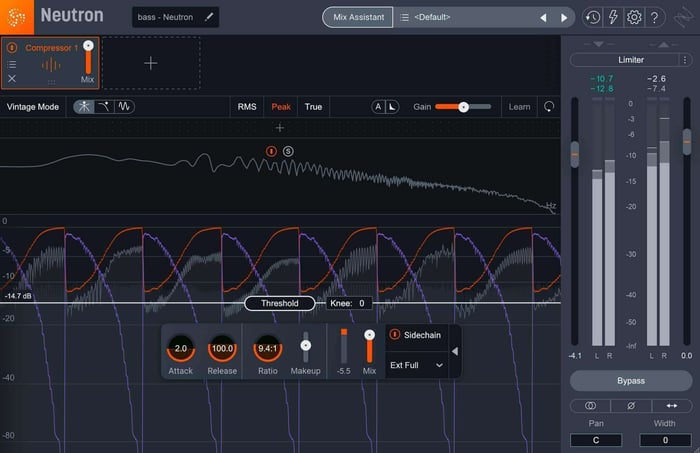Select the second compressor mode icon
The width and height of the screenshot is (700, 453).
coord(104,107)
